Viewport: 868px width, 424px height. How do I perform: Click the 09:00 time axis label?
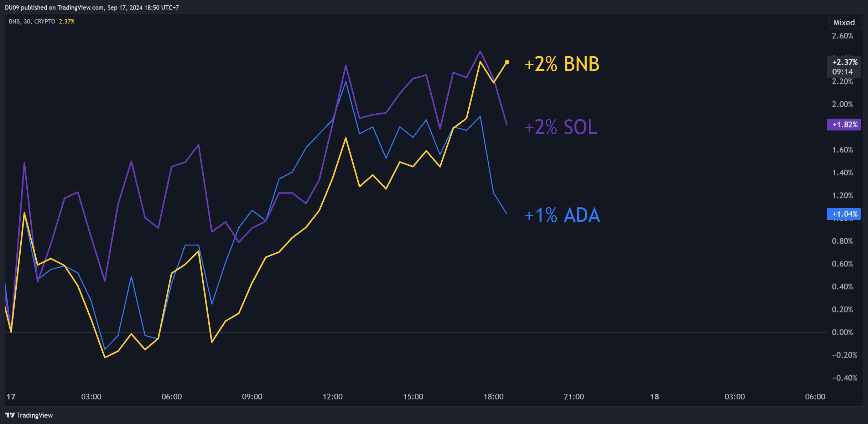[252, 397]
